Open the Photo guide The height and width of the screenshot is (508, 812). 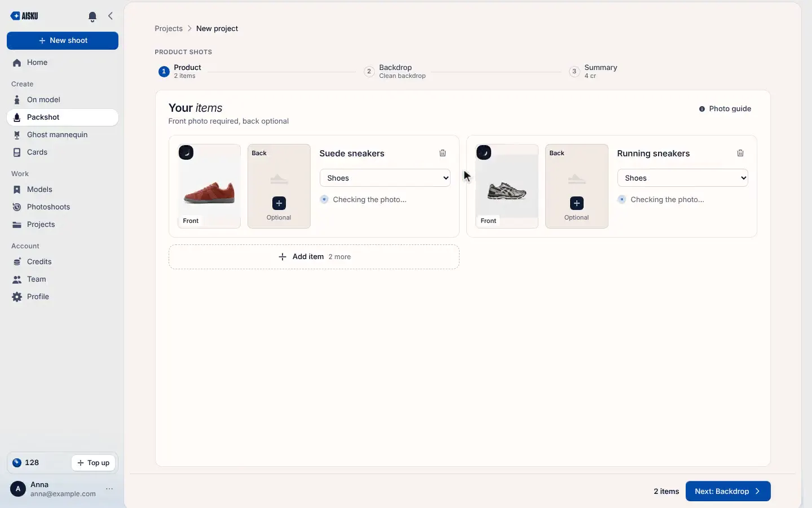point(725,109)
